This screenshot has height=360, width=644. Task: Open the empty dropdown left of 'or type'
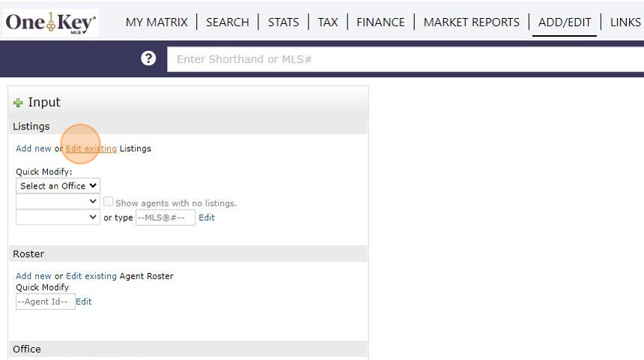point(58,217)
